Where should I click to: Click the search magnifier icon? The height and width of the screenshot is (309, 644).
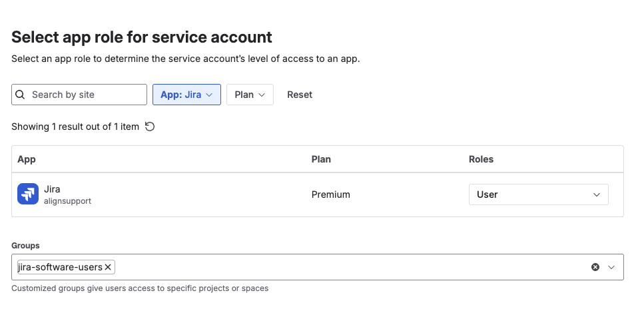[20, 95]
